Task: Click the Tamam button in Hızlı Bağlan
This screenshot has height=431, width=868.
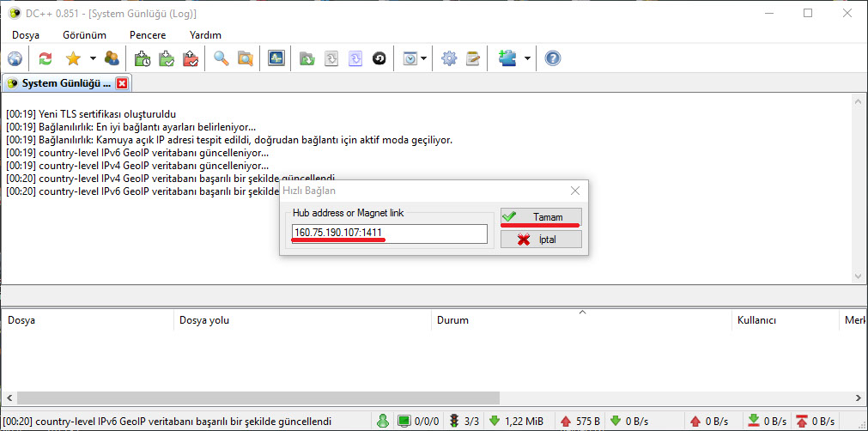Action: [541, 217]
